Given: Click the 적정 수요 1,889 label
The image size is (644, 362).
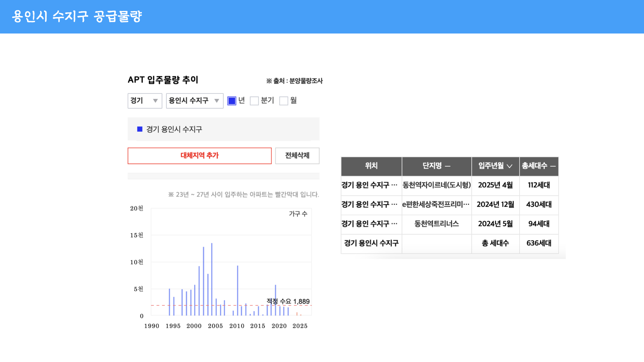Looking at the screenshot, I should pos(288,301).
